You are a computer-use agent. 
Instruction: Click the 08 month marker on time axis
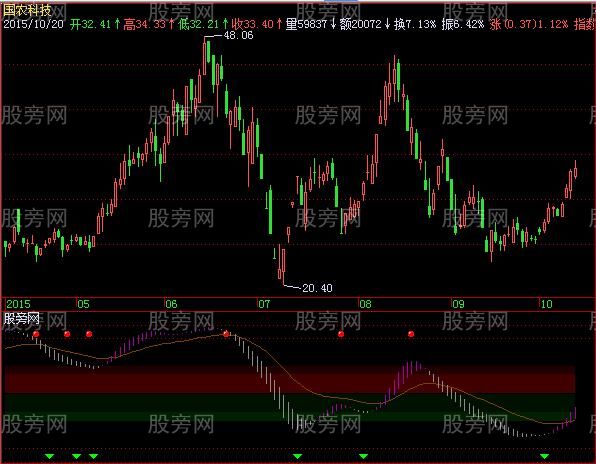pyautogui.click(x=365, y=304)
